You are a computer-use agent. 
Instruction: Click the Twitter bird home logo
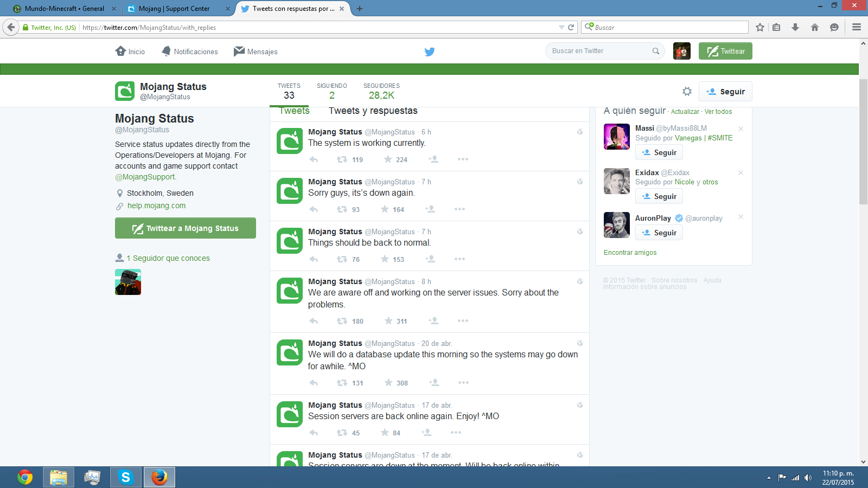click(429, 52)
